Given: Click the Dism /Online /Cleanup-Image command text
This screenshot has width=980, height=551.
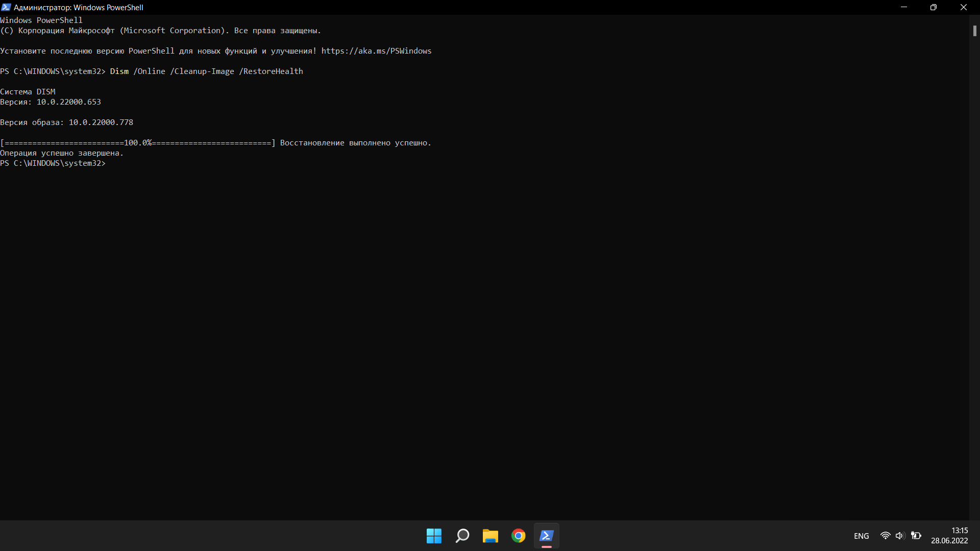Looking at the screenshot, I should coord(206,71).
